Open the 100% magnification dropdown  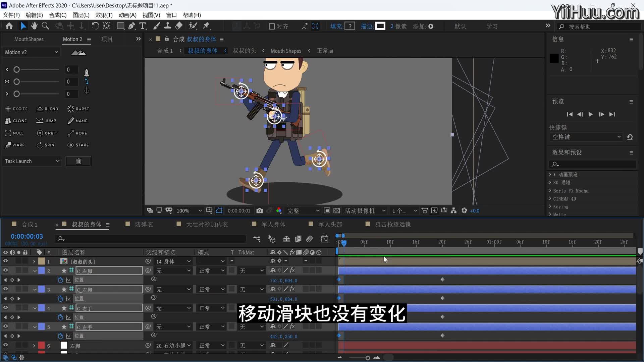pos(189,210)
